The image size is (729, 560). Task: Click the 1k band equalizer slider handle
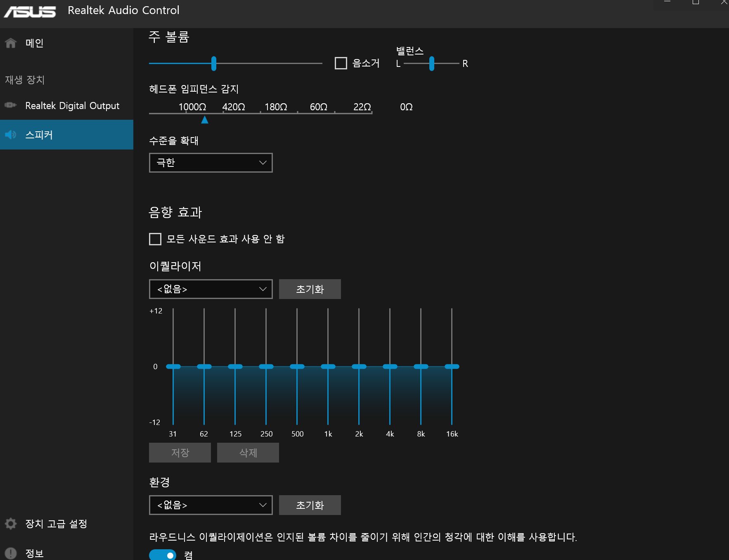[328, 367]
